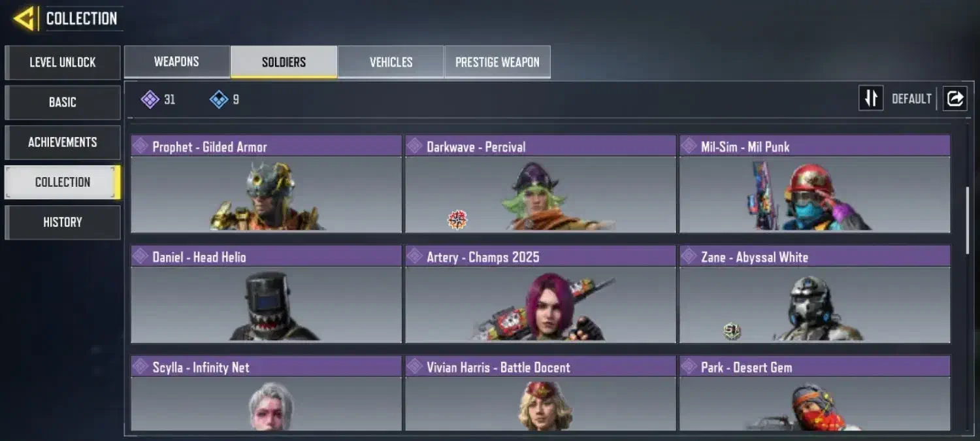The width and height of the screenshot is (980, 441).
Task: Select the Mil-Sim - Mil Punk skin
Action: (815, 184)
